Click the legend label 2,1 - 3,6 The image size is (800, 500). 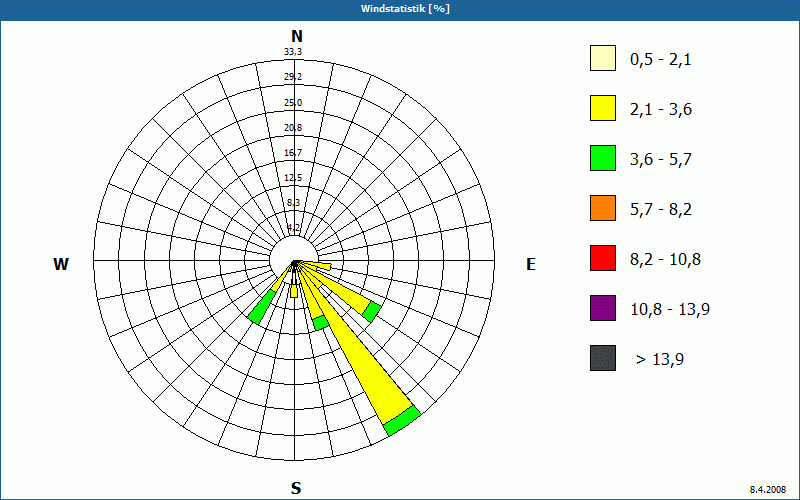(x=661, y=110)
